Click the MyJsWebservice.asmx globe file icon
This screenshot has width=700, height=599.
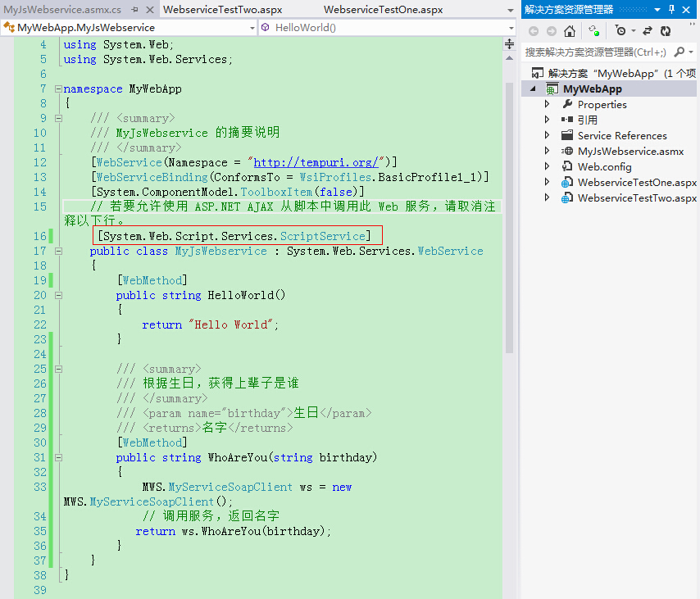[567, 151]
